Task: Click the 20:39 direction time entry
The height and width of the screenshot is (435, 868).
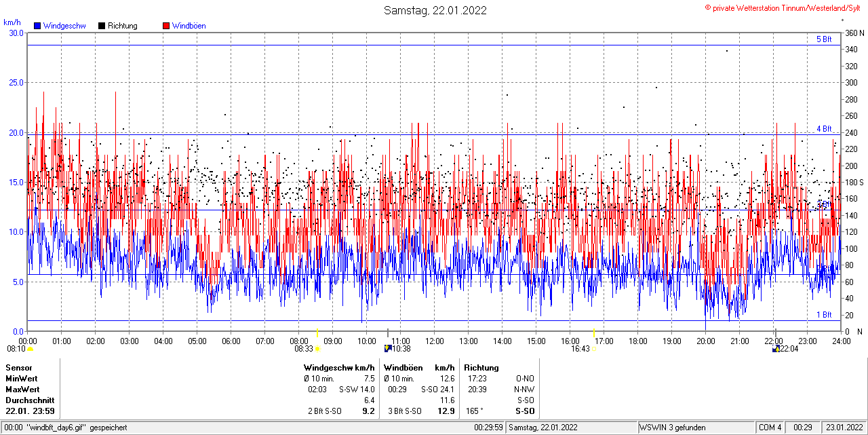Action: (477, 389)
